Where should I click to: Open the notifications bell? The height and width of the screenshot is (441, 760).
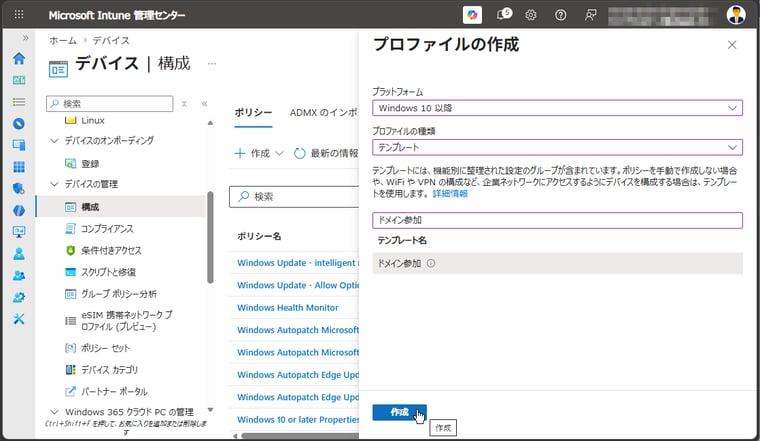click(503, 15)
